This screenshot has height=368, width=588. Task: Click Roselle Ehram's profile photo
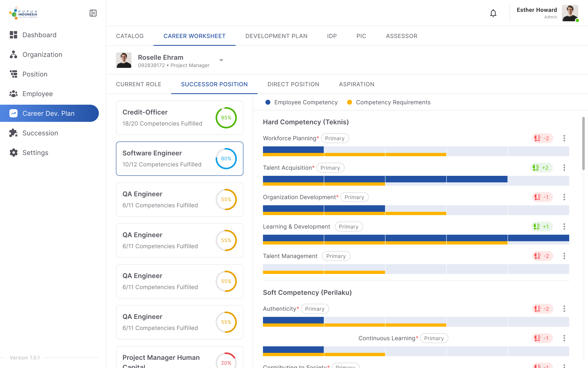pos(124,60)
